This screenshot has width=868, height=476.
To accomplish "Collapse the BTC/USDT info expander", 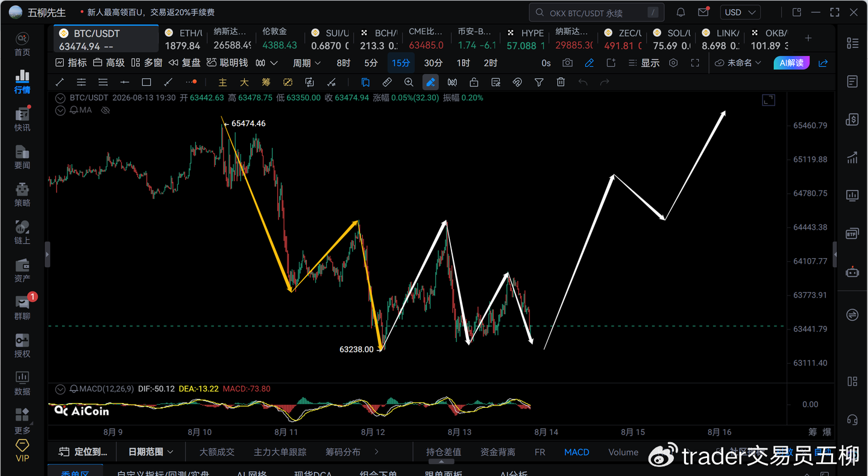I will click(60, 98).
